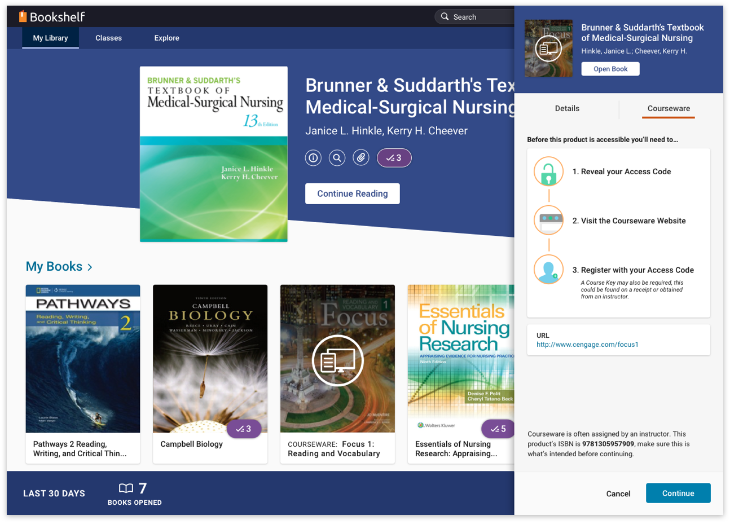Image resolution: width=729 pixels, height=522 pixels.
Task: Click the large Medical-Surgical Nursing cover
Action: (x=214, y=154)
